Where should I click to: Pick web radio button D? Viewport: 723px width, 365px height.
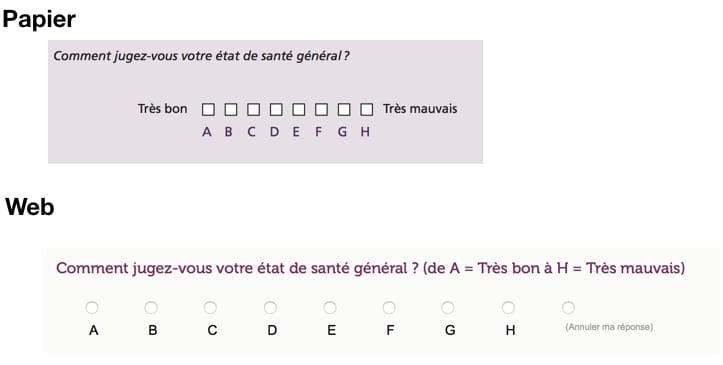tap(270, 307)
